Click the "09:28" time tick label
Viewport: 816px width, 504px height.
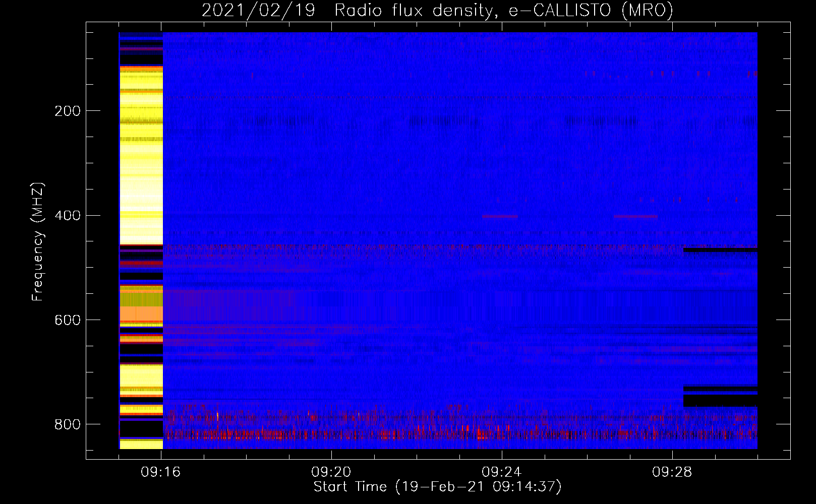[x=672, y=472]
